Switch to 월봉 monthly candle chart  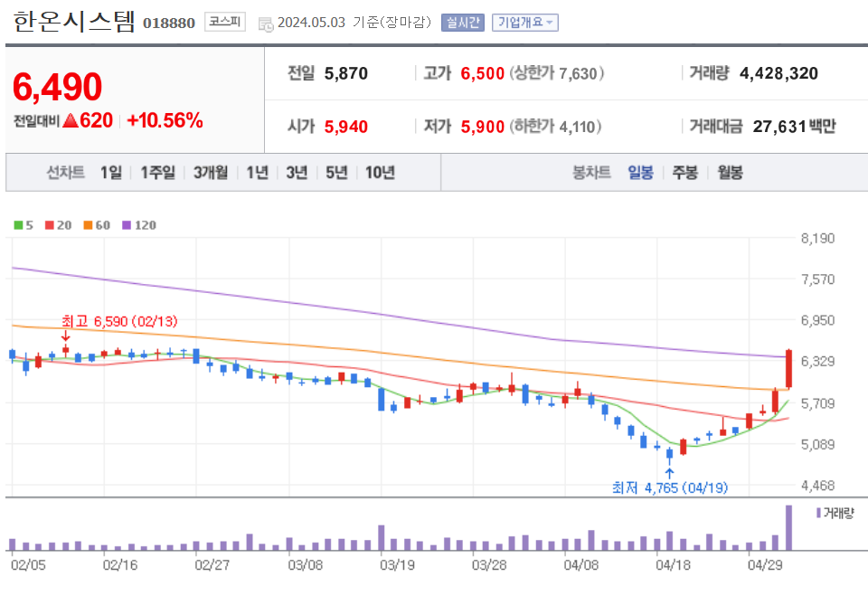[731, 173]
